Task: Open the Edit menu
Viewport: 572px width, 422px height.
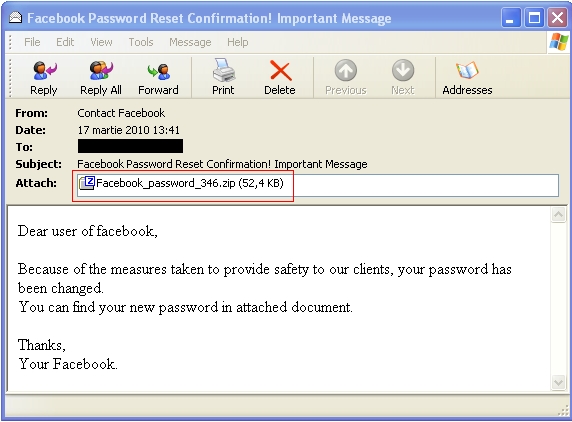Action: pos(65,42)
